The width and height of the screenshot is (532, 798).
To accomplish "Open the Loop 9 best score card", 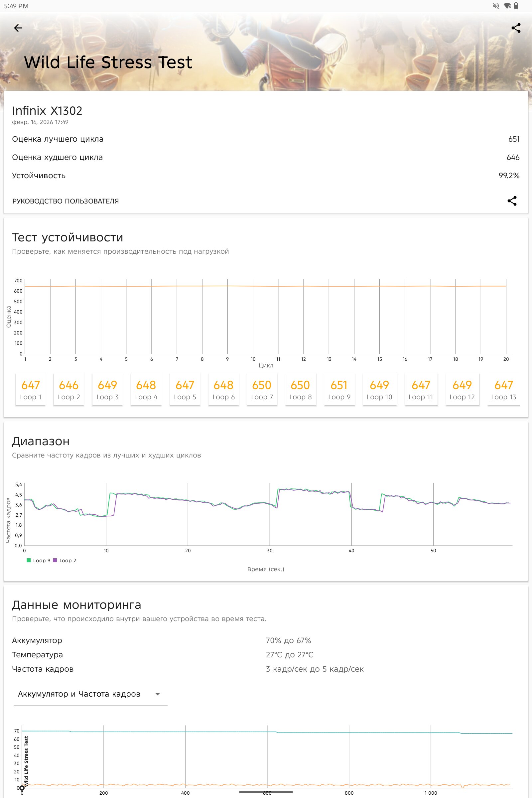I will (339, 389).
